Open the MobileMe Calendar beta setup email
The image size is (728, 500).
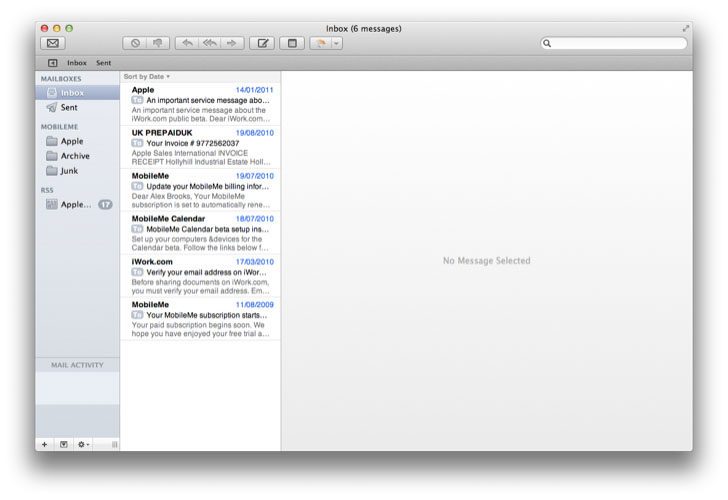(x=201, y=233)
